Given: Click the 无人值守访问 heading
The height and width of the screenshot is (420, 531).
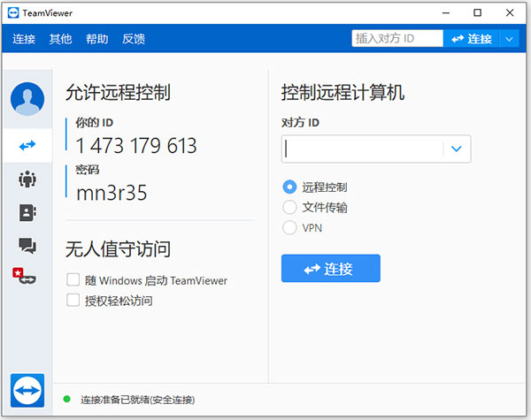Looking at the screenshot, I should point(118,249).
